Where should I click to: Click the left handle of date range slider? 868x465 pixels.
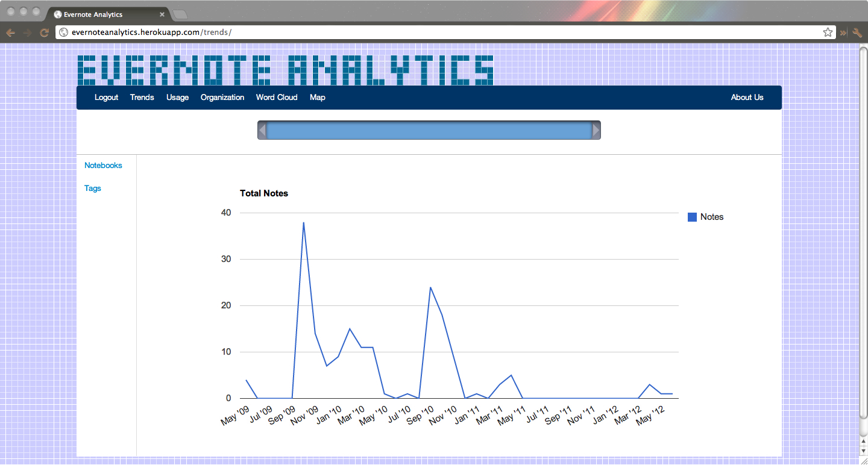[262, 130]
